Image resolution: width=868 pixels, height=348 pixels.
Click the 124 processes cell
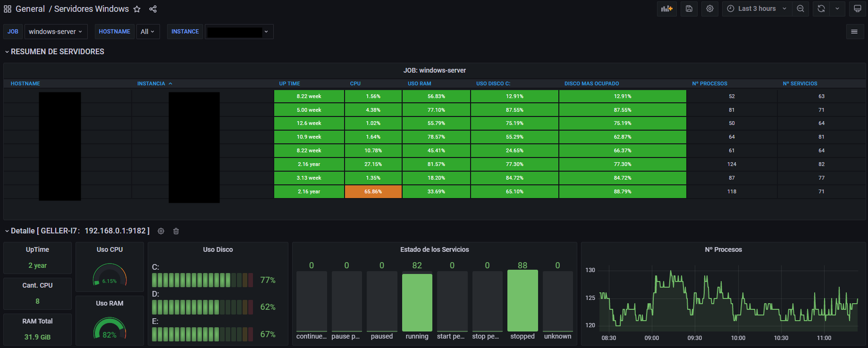click(732, 164)
